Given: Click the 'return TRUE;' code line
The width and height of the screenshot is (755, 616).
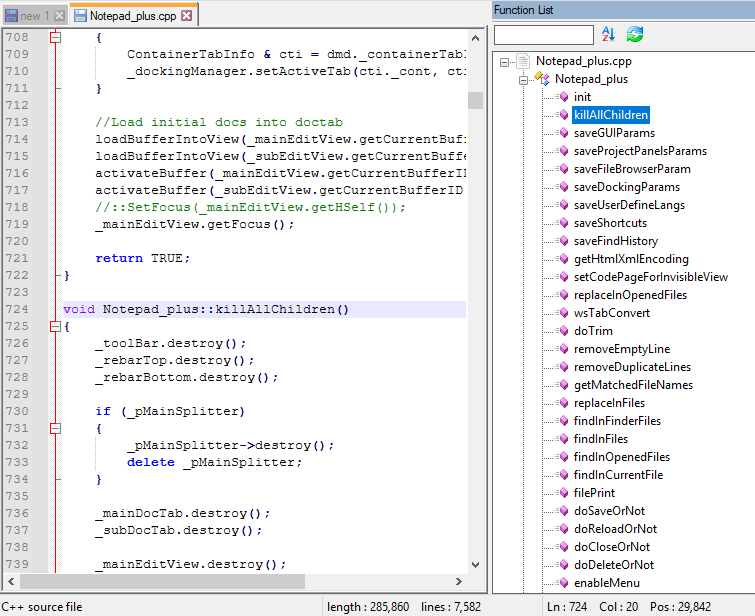Looking at the screenshot, I should tap(143, 258).
